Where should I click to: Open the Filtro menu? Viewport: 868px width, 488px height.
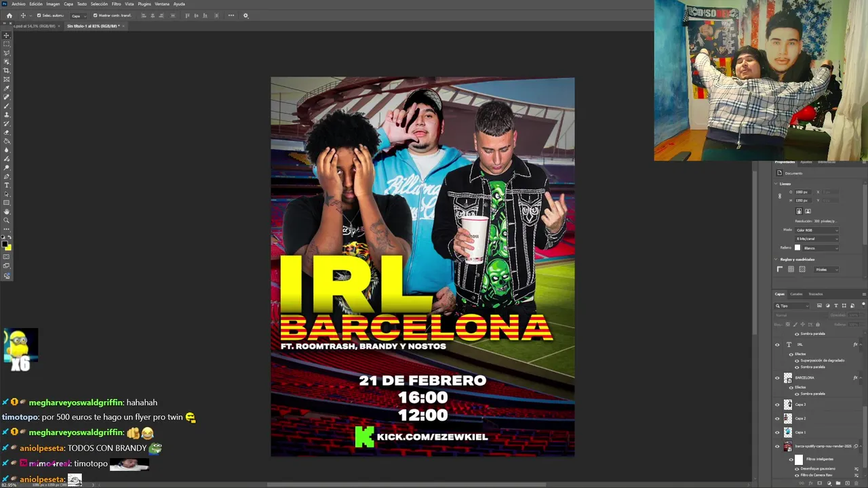coord(117,4)
